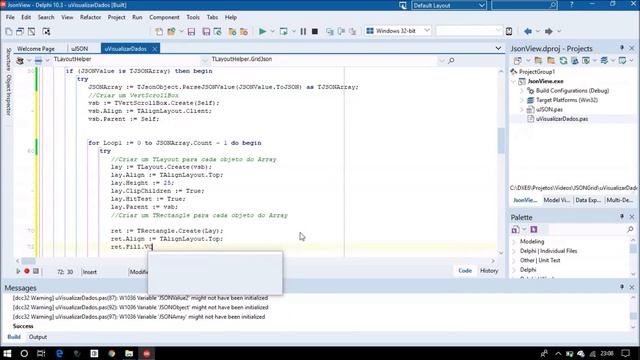Viewport: 640px width, 360px height.
Task: Expand Other | Unit Test palette category
Action: click(514, 260)
